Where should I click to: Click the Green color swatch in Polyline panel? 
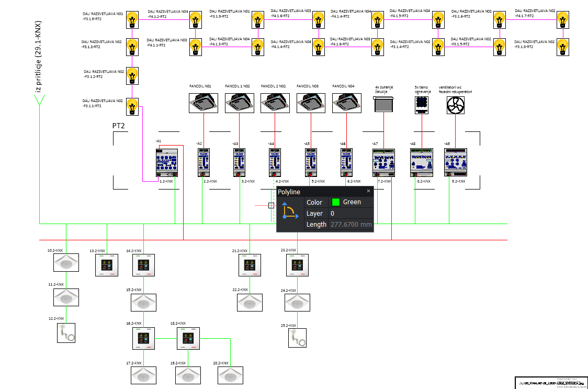tap(336, 202)
